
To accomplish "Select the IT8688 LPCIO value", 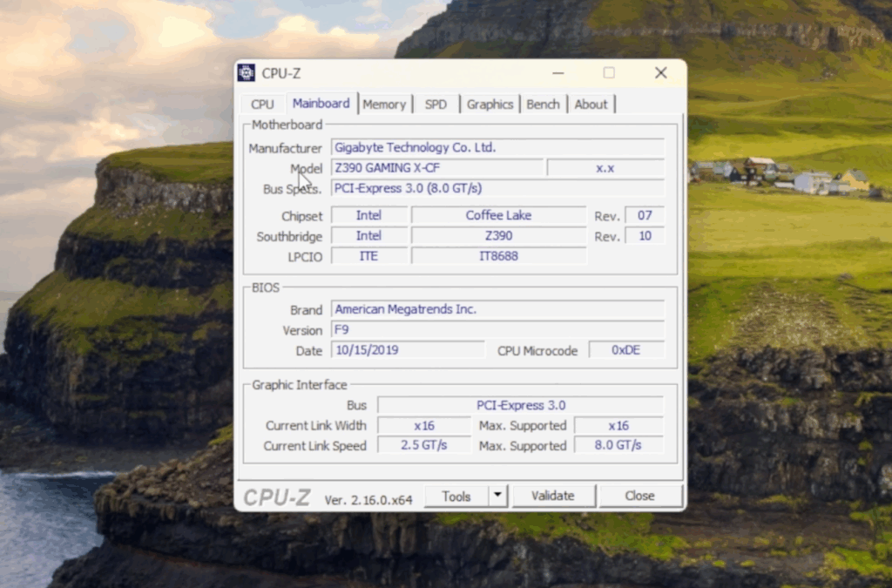I will [x=498, y=256].
